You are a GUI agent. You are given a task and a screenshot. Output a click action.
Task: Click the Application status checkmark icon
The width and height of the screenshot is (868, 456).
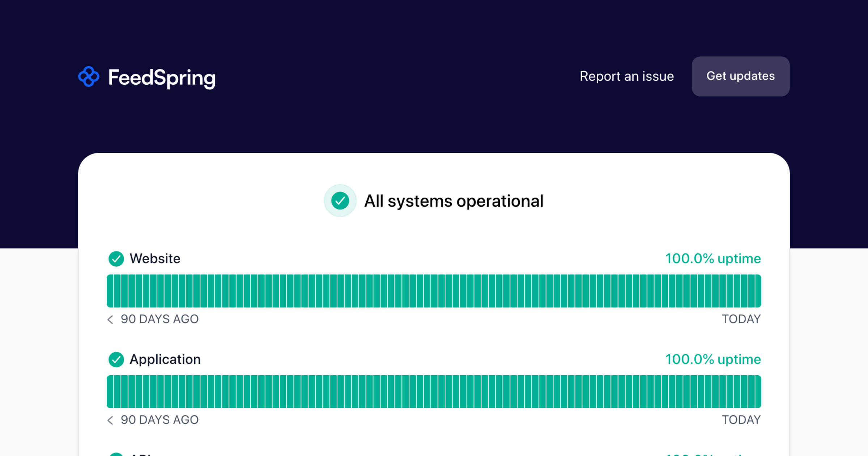116,359
